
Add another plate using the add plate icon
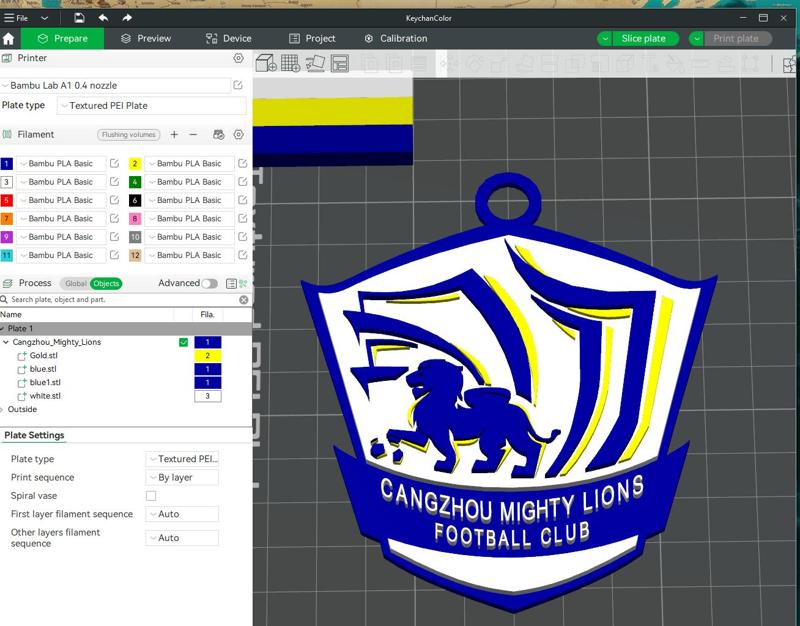coord(288,62)
